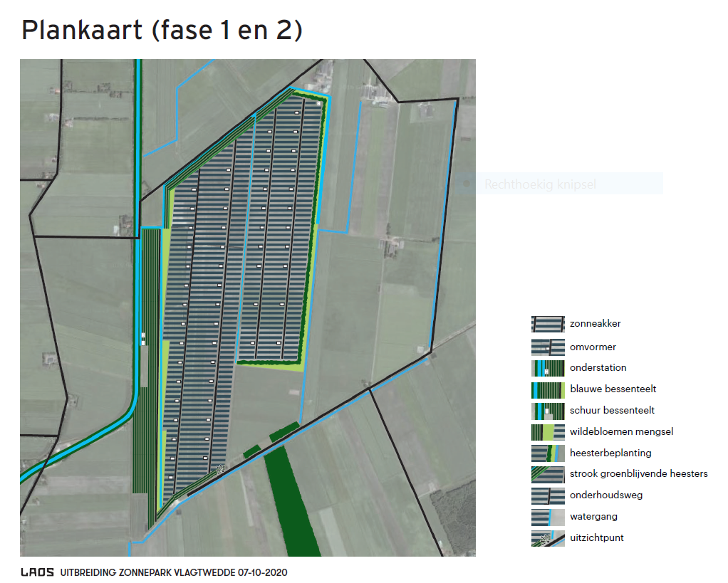Click the Plankaart (fase 1 en 2) title
The image size is (728, 583).
pos(162,30)
